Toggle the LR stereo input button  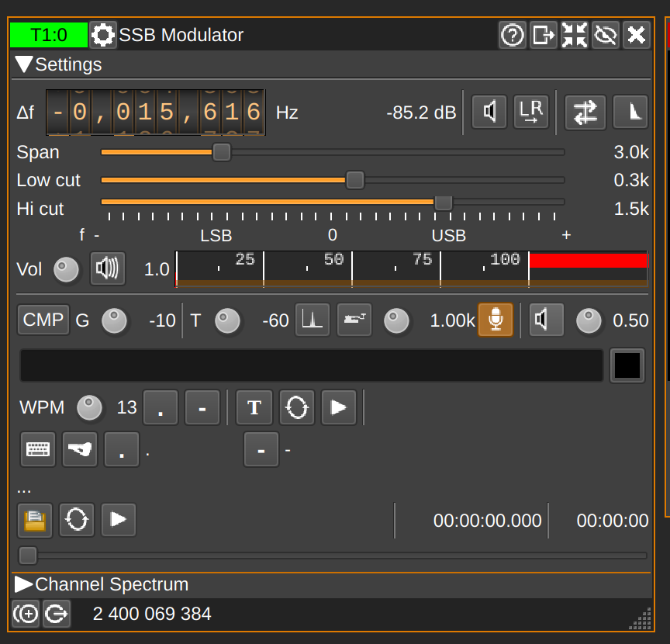tap(531, 113)
